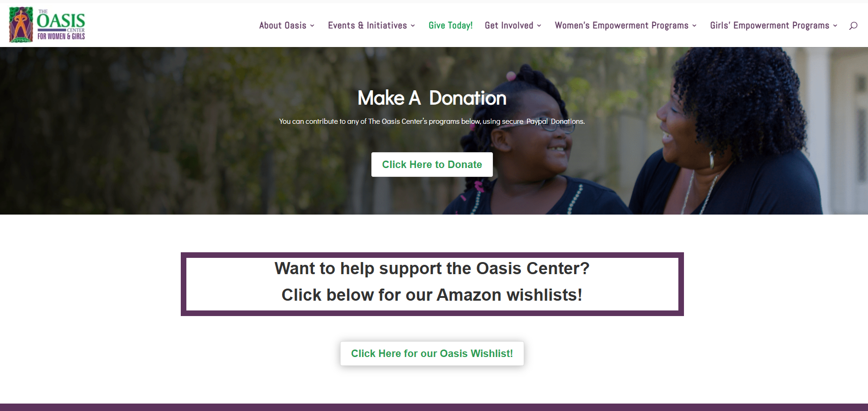868x411 pixels.
Task: Expand Women's Empowerment Programs arrow
Action: coord(694,26)
